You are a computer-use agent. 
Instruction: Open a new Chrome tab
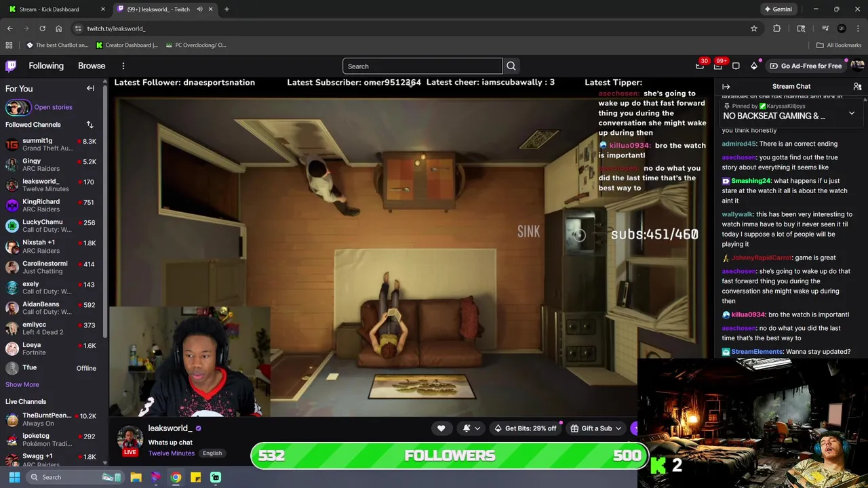[226, 9]
